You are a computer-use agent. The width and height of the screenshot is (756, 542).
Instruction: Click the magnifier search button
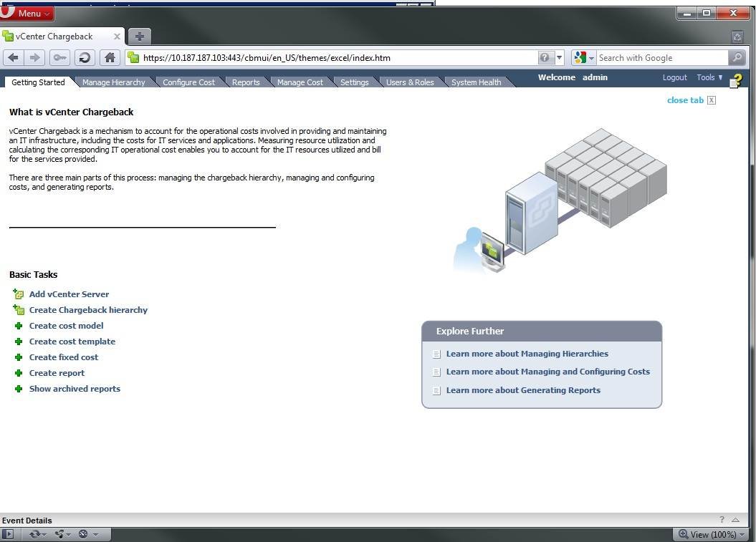tap(737, 58)
